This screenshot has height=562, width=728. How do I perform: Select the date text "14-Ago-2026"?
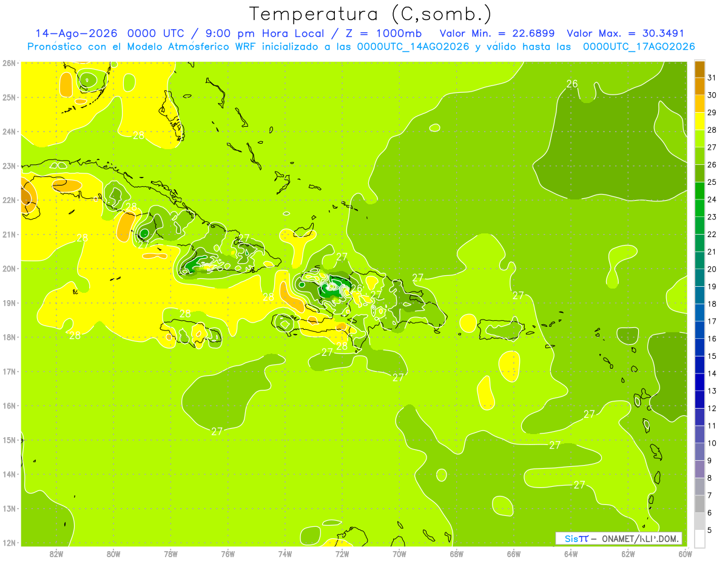point(76,33)
